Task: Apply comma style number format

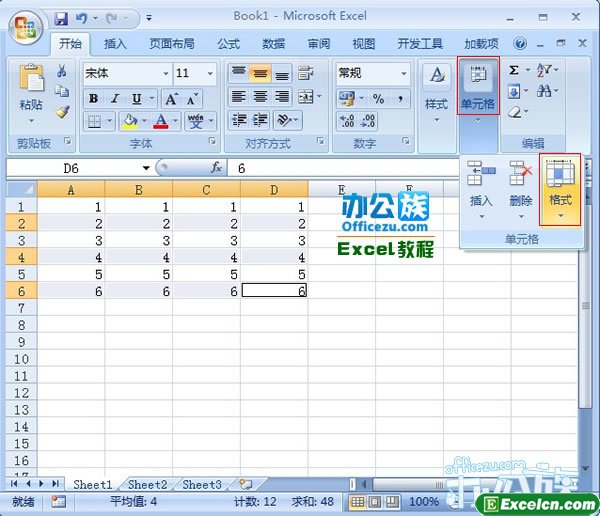Action: (x=400, y=99)
